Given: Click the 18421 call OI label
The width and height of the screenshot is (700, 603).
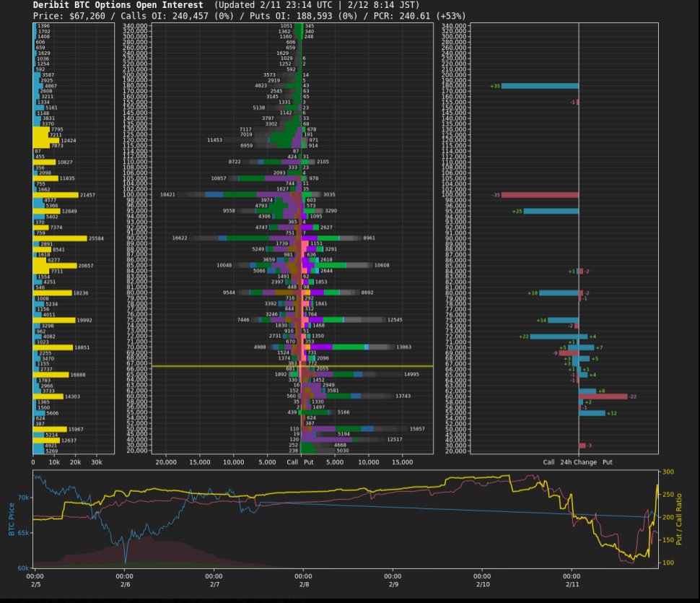Looking at the screenshot, I should coord(167,195).
